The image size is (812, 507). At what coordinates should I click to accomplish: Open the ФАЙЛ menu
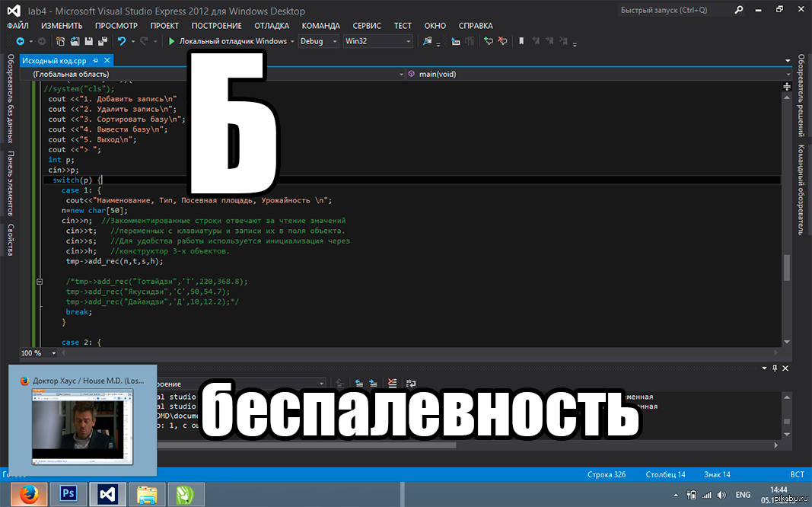(x=18, y=25)
